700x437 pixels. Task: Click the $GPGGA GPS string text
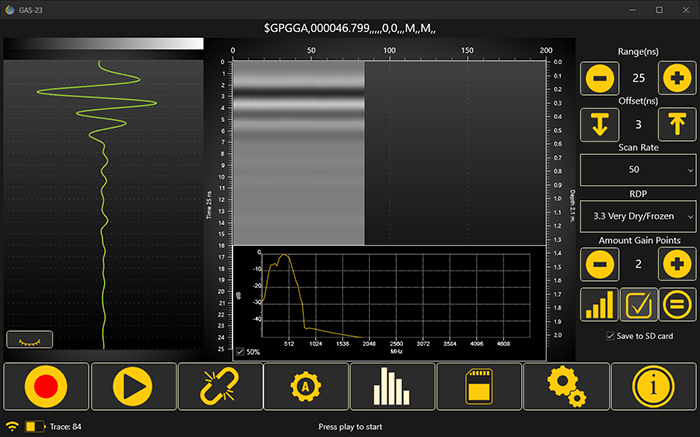point(350,29)
